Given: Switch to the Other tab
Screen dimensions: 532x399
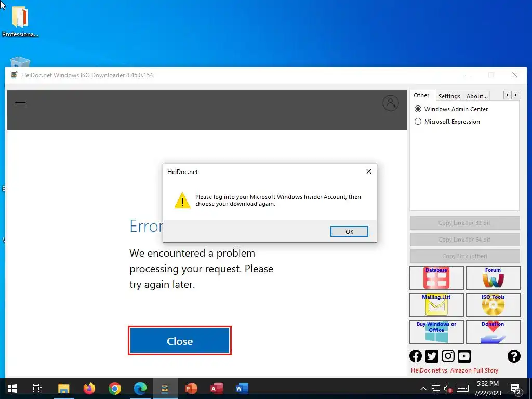Looking at the screenshot, I should 421,96.
